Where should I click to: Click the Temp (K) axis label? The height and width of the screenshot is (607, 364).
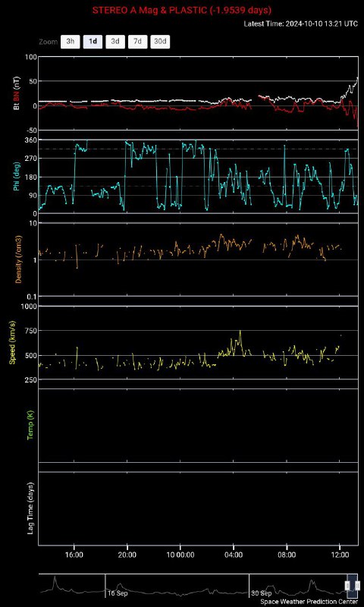[30, 426]
